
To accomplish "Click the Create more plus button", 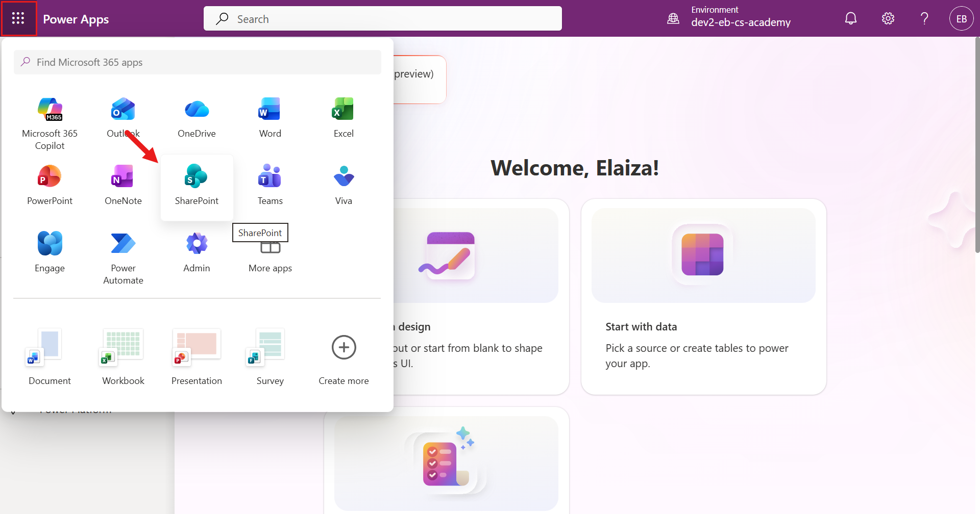I will (344, 348).
